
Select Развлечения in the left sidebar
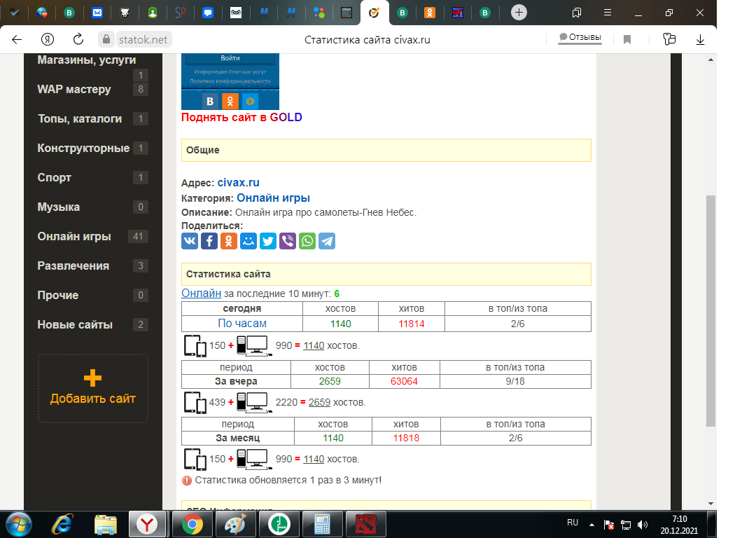[x=73, y=266]
